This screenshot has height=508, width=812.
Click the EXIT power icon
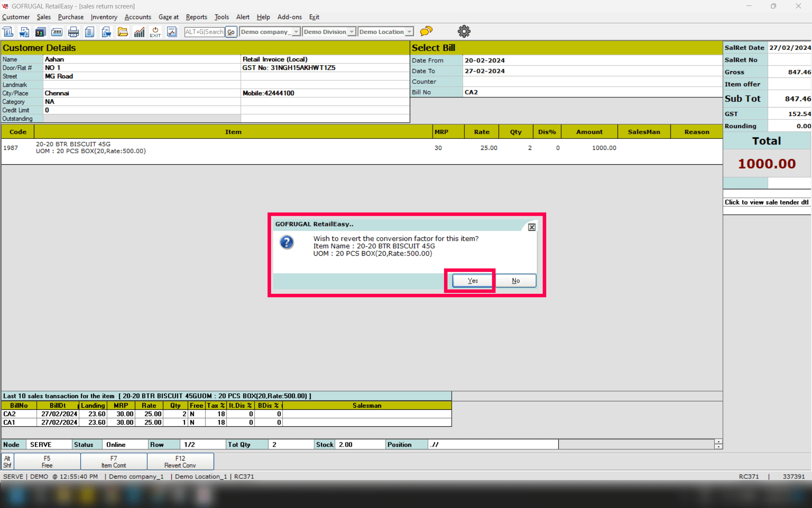[155, 32]
